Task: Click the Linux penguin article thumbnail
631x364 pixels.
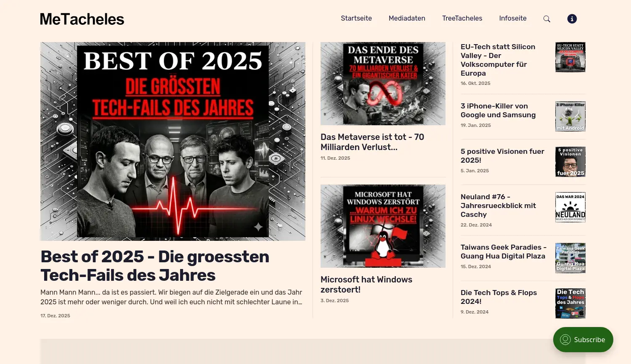Action: tap(383, 226)
